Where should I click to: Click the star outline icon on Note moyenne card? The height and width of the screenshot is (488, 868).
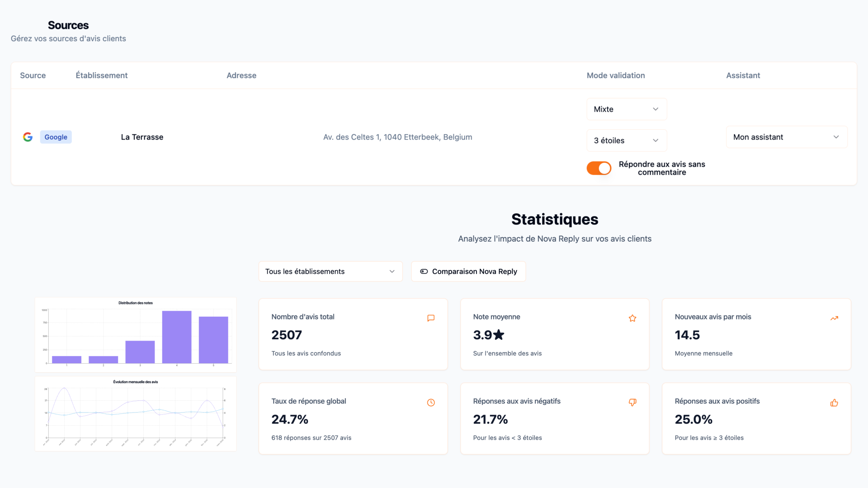coord(632,318)
